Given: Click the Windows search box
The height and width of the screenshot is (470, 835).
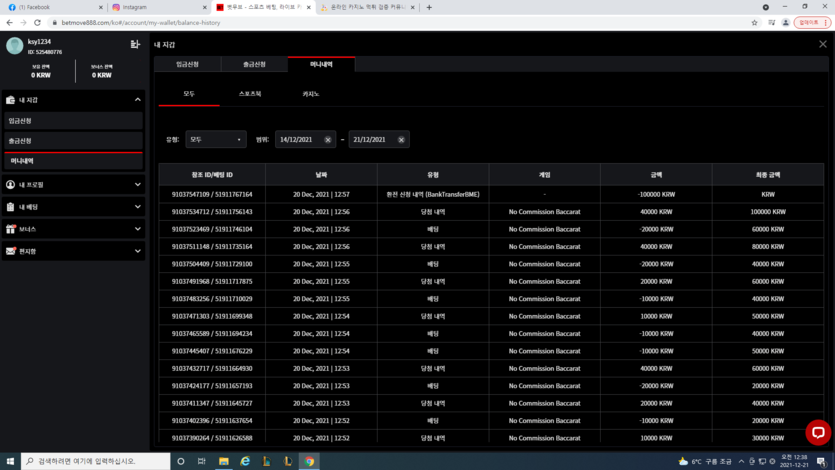Looking at the screenshot, I should (x=96, y=461).
